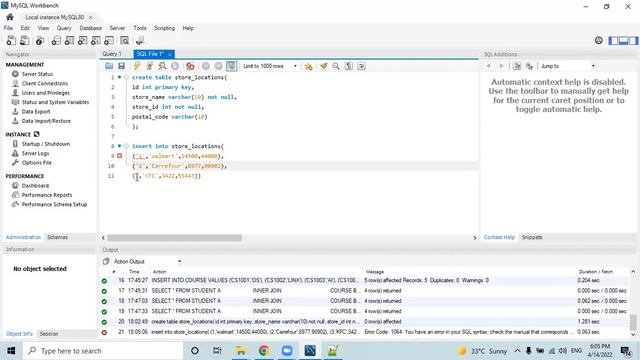Execute the statement under cursor icon
The image size is (640, 360).
149,66
